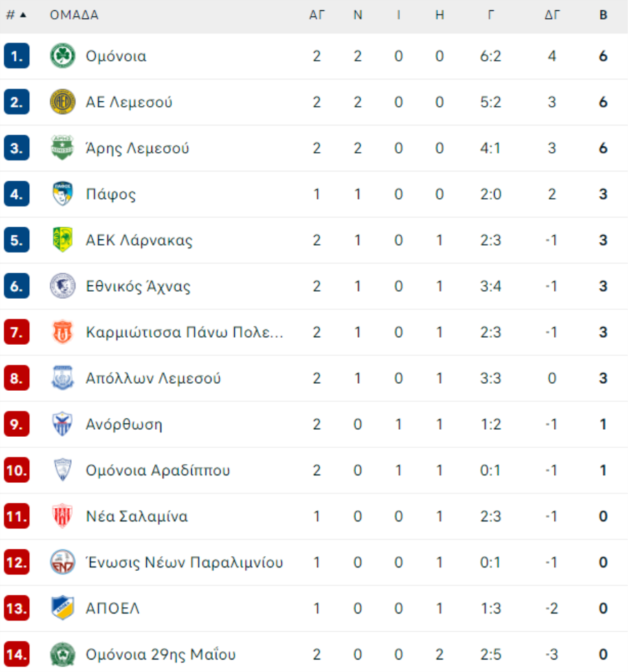628x672 pixels.
Task: Click the blue rank 1 badge
Action: (x=17, y=56)
